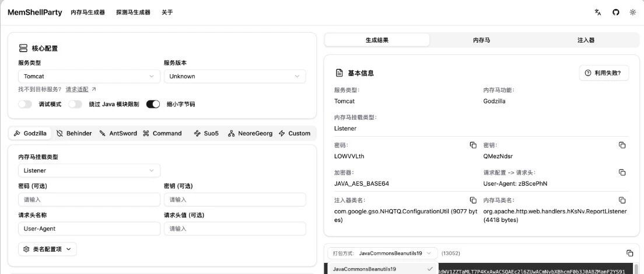Select the Command tab
This screenshot has width=644, height=274.
[x=162, y=133]
